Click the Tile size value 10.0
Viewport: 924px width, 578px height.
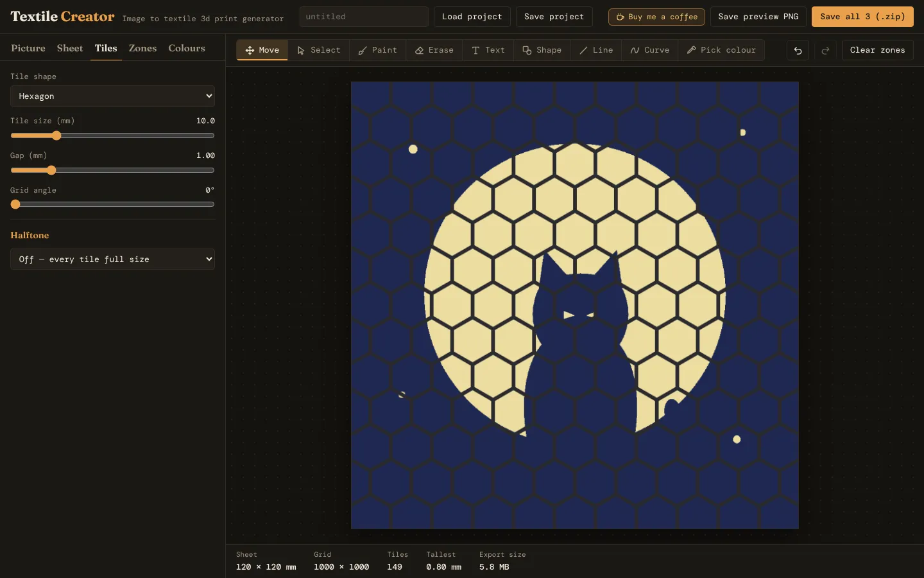[205, 121]
